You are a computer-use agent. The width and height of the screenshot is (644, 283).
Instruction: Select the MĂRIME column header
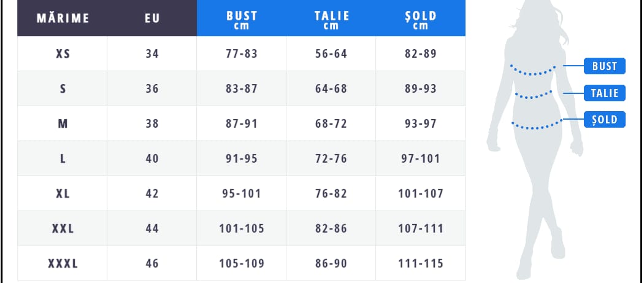pyautogui.click(x=63, y=18)
